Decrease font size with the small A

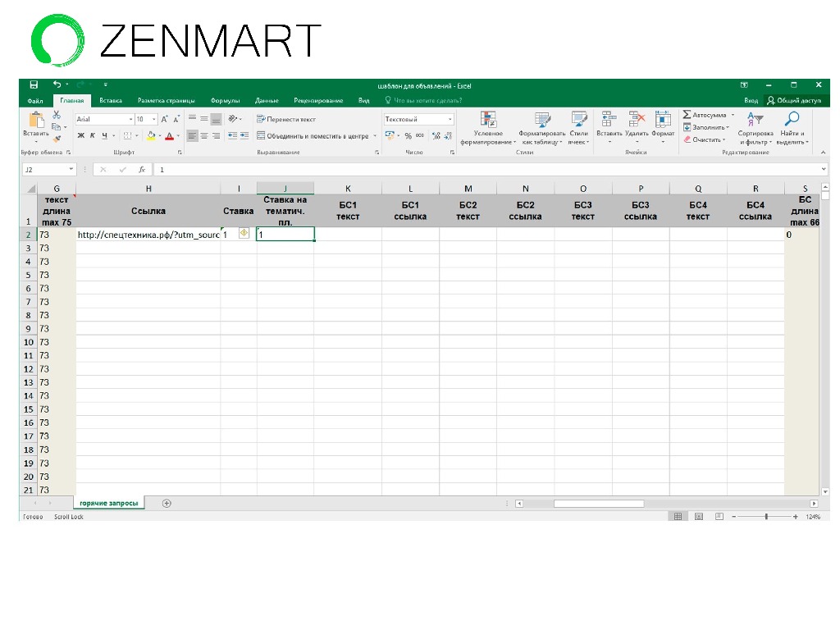coord(176,119)
